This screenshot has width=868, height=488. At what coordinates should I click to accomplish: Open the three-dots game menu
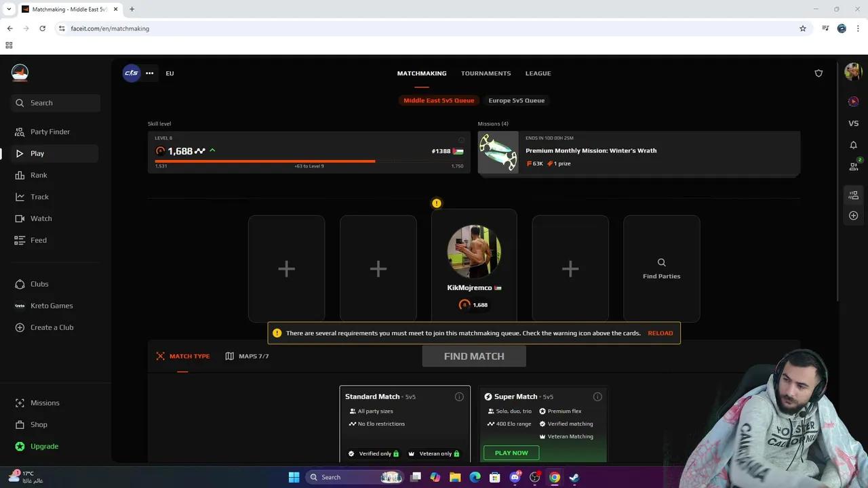150,73
